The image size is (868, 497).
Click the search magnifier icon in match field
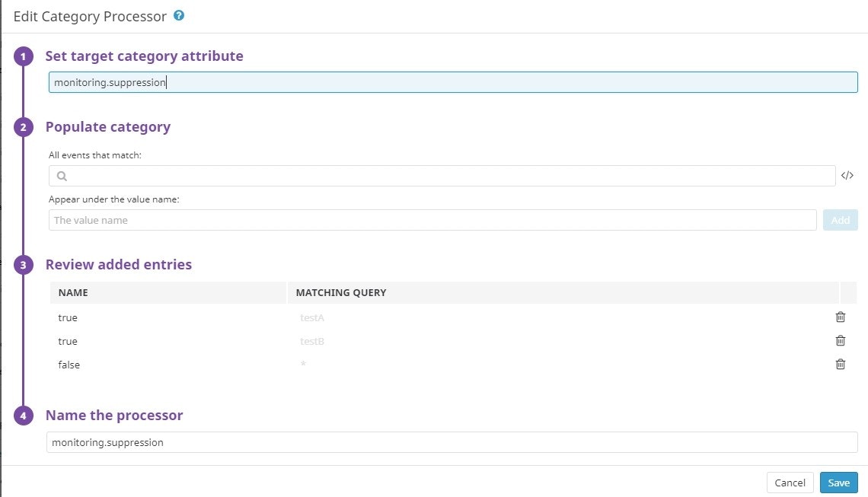[x=62, y=176]
